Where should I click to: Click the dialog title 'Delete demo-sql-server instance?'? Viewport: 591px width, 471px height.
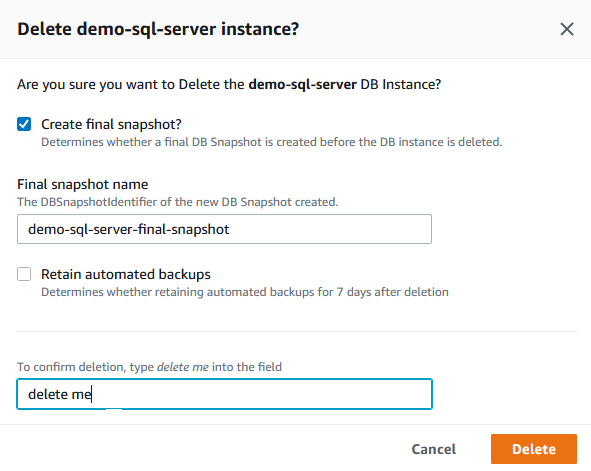(x=158, y=29)
